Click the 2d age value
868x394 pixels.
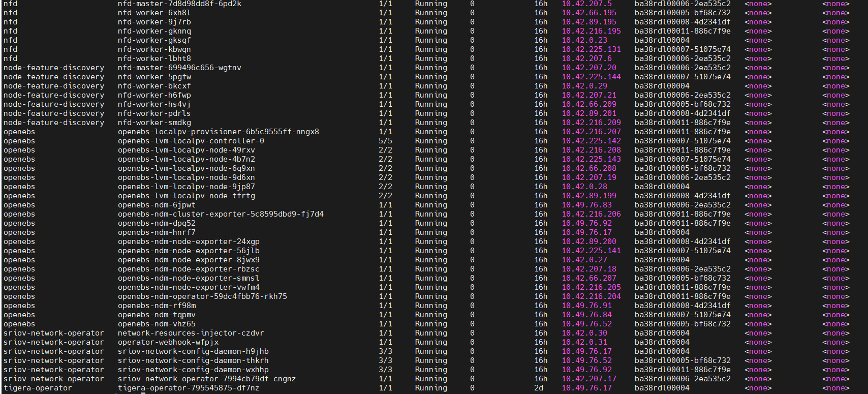coord(539,388)
